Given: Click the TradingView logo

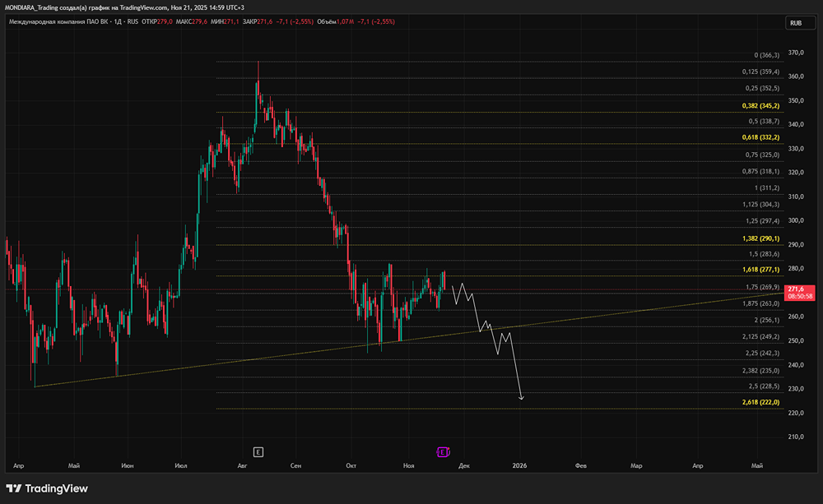Looking at the screenshot, I should click(47, 488).
